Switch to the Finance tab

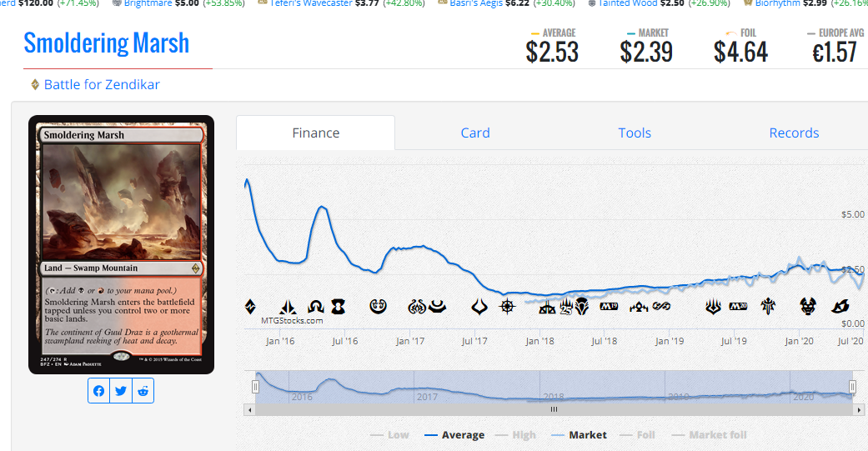click(x=315, y=133)
